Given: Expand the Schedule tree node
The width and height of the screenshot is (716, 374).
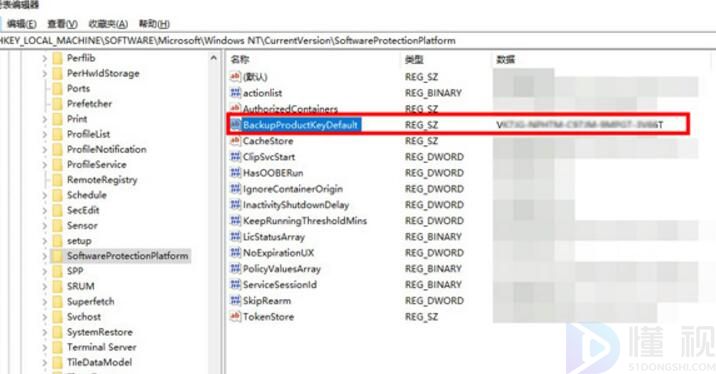Looking at the screenshot, I should [44, 195].
